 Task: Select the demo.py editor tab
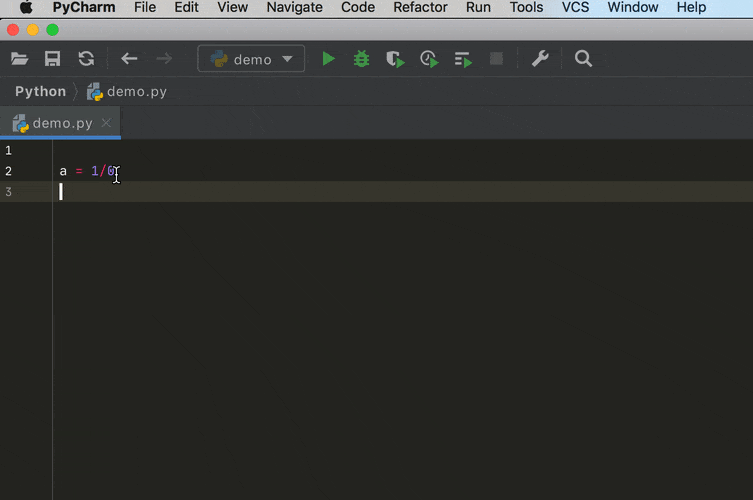tap(61, 123)
